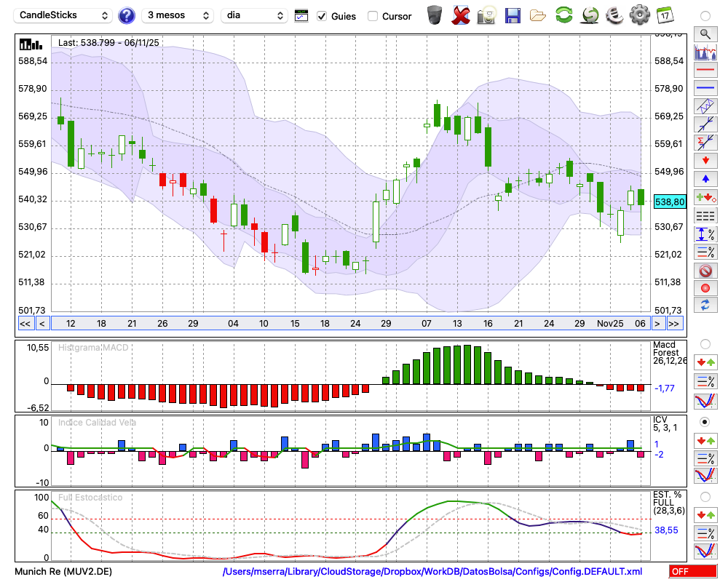728x582 pixels.
Task: Open the dia interval dropdown
Action: click(x=255, y=15)
